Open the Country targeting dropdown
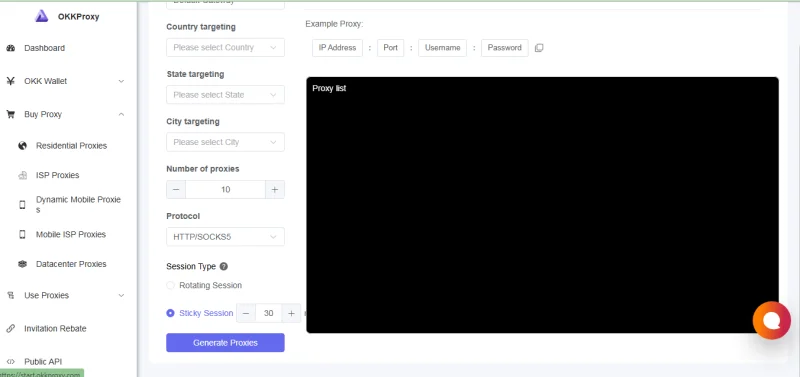The width and height of the screenshot is (800, 377). 226,47
